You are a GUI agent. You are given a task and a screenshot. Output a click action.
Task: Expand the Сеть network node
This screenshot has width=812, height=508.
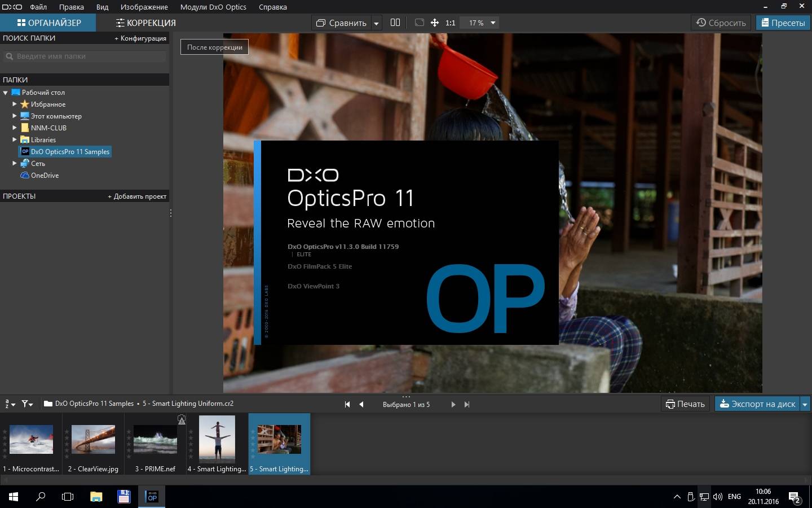click(15, 163)
